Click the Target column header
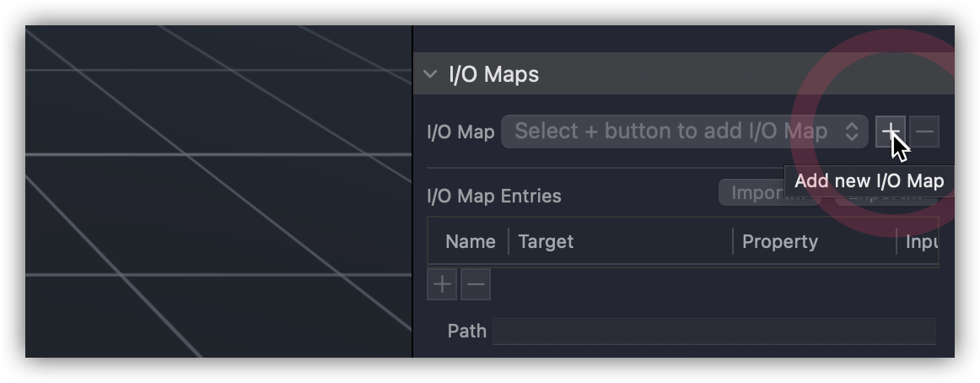The height and width of the screenshot is (383, 980). tap(546, 242)
